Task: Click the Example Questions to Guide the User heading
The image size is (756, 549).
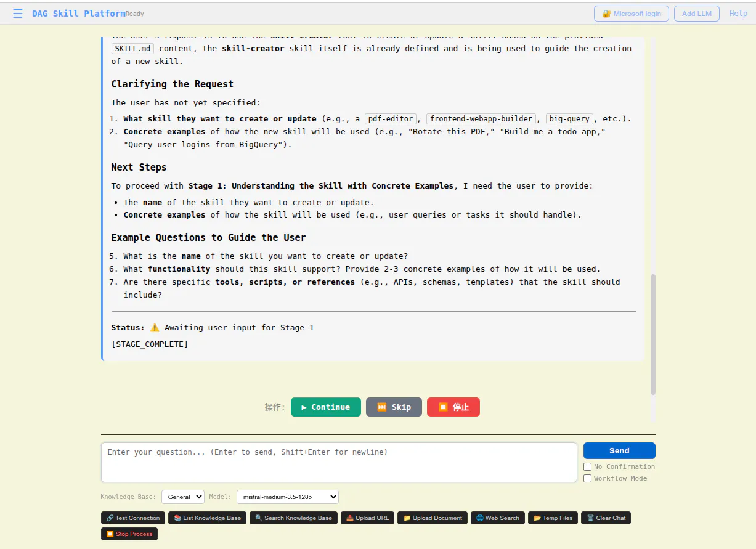Action: coord(208,238)
